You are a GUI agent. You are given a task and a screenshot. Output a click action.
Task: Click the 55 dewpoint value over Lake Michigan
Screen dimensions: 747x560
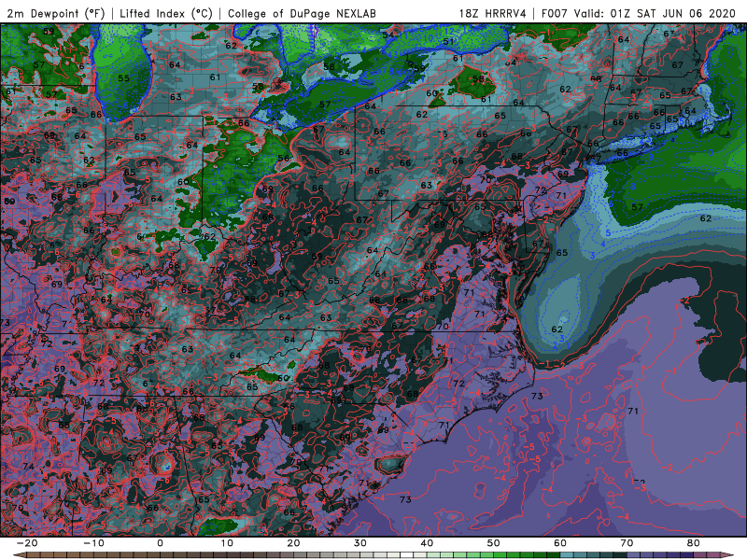(x=124, y=78)
